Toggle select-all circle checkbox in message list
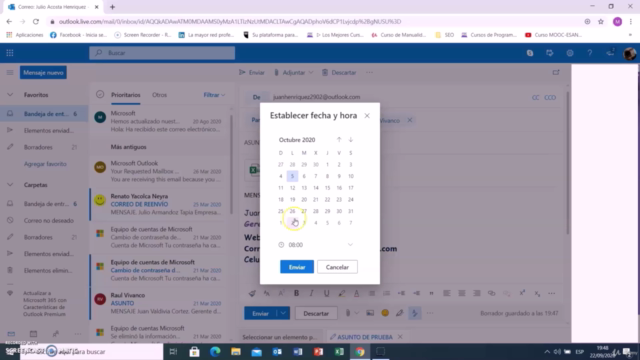 100,94
